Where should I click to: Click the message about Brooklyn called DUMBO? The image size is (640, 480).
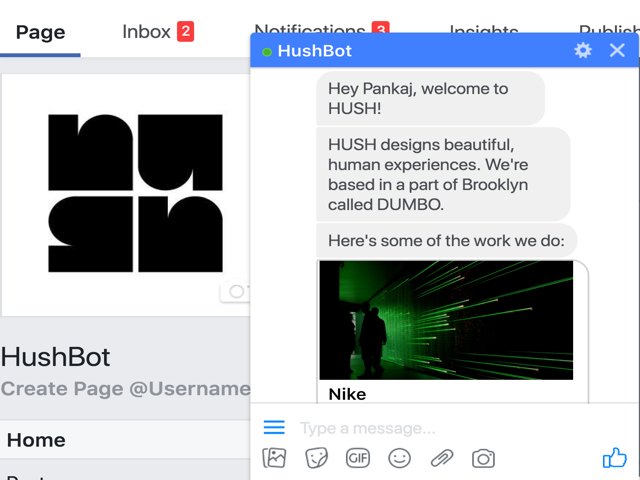coord(443,174)
